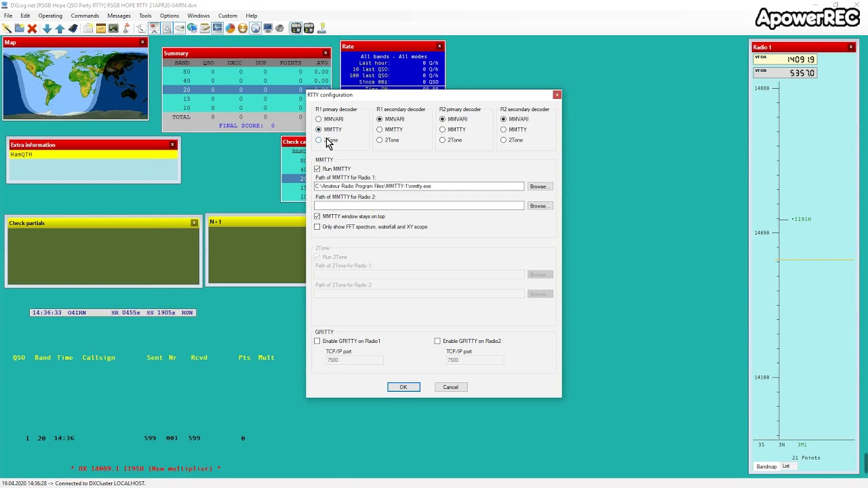Click the MMTTY Radio 1 path field

pos(419,186)
